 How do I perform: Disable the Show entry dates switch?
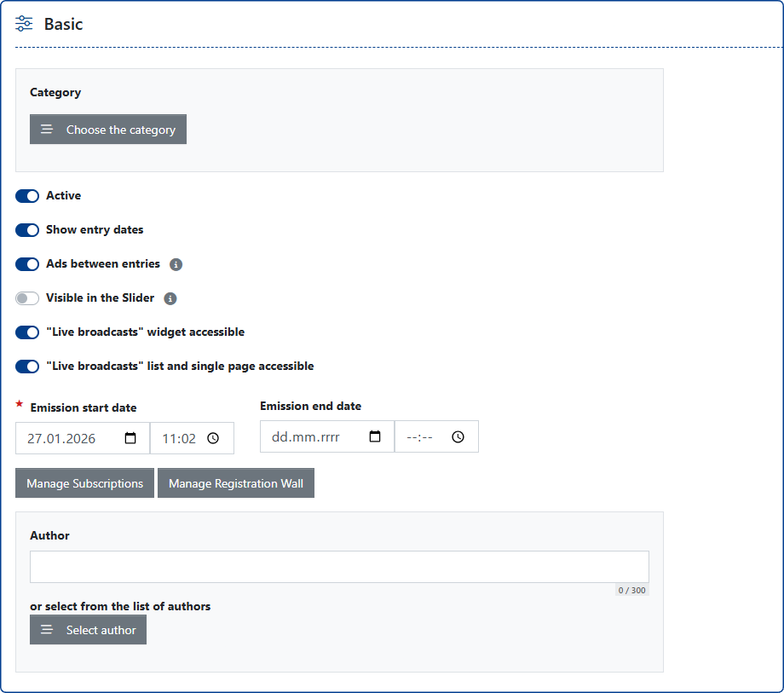[27, 230]
